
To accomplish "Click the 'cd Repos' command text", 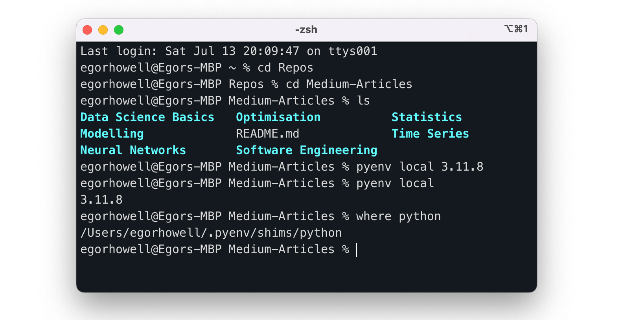I will (x=285, y=68).
